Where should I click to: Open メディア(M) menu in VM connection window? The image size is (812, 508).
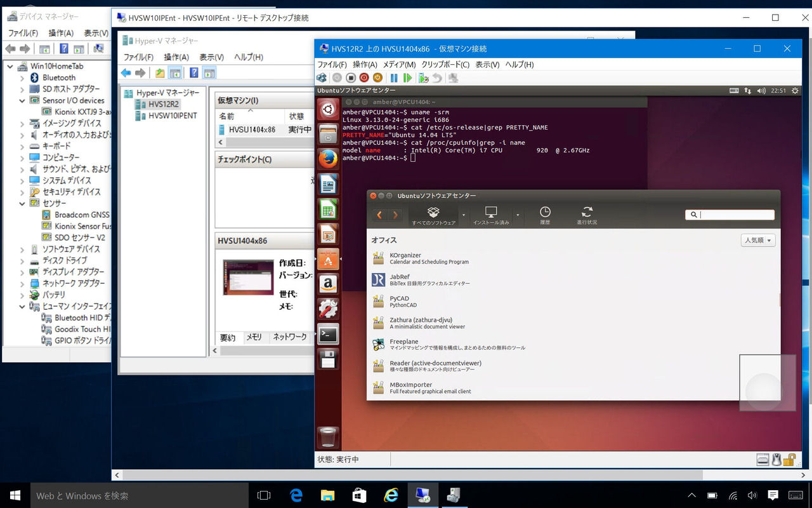(399, 65)
